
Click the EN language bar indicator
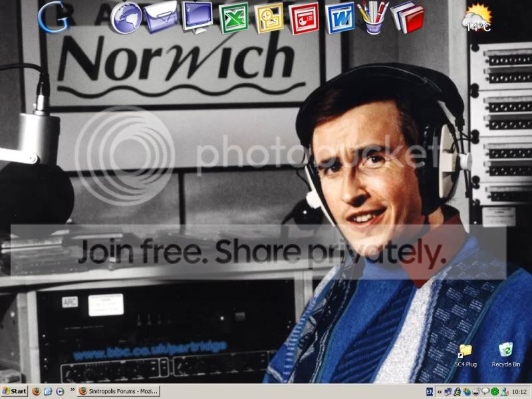tap(430, 392)
